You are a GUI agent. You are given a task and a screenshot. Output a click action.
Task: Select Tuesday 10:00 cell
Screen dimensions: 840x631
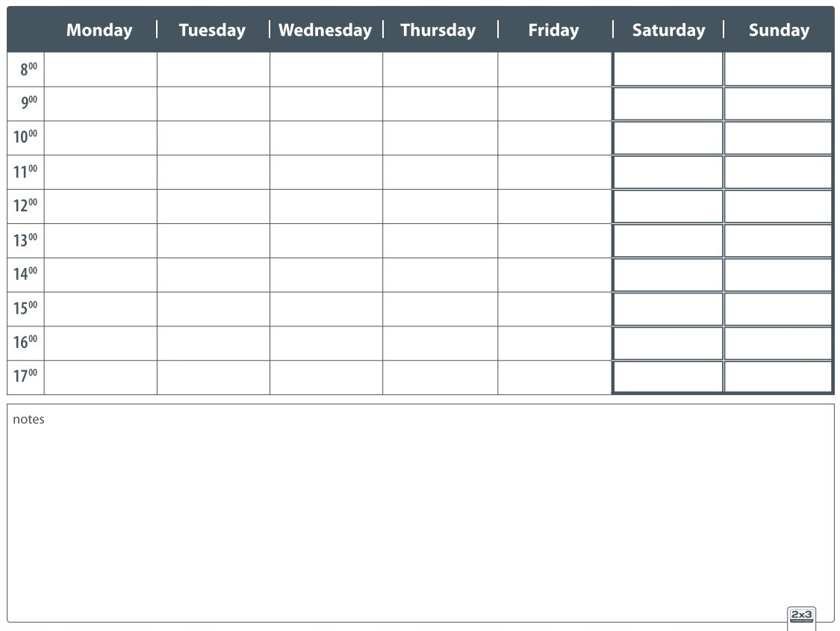(x=214, y=138)
